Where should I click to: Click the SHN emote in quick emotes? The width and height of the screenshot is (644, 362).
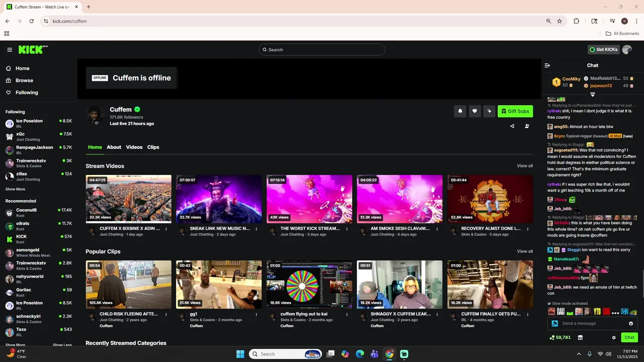tap(624, 312)
